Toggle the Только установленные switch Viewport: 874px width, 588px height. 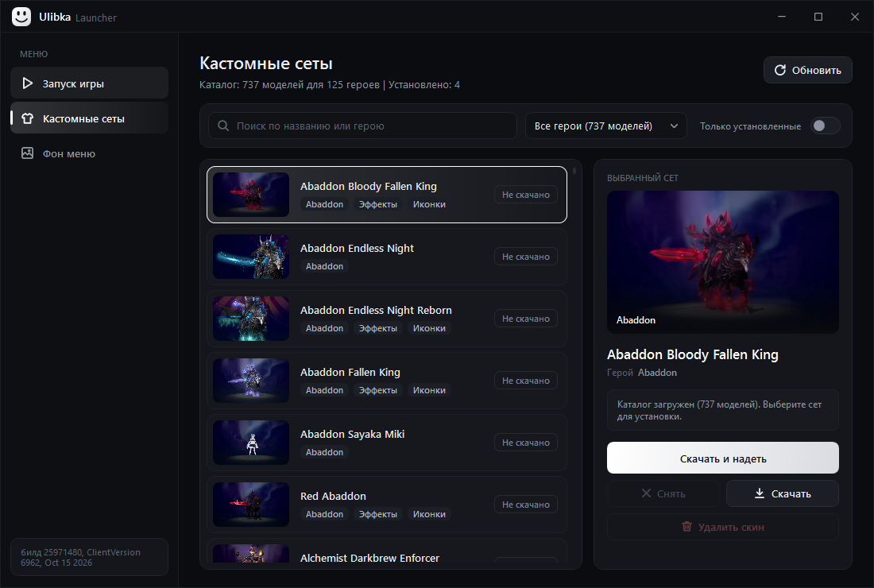(x=825, y=126)
